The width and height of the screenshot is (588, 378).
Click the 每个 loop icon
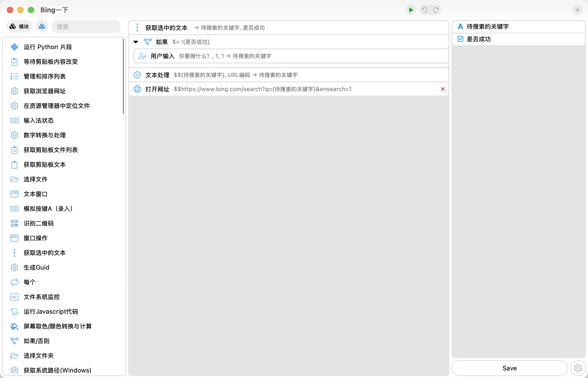click(14, 282)
